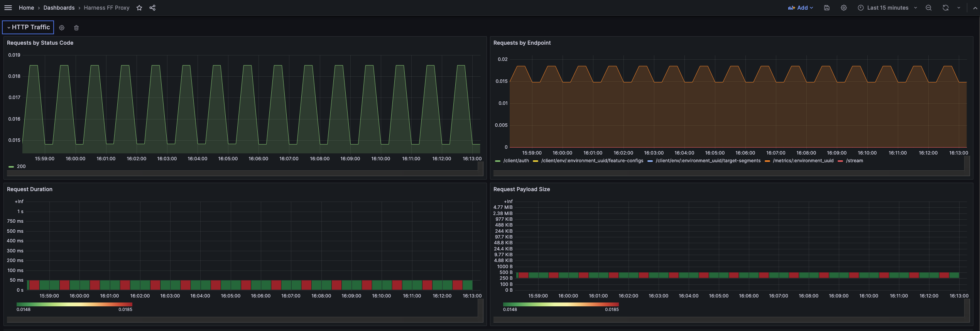
Task: Open dashboard settings gear in top bar
Action: tap(844, 8)
